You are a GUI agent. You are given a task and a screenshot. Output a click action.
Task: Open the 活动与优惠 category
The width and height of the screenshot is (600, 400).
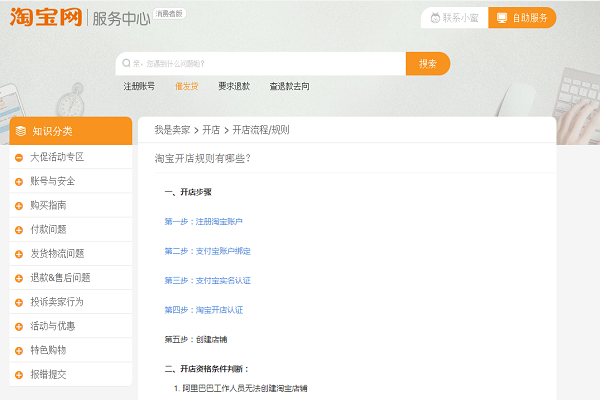tap(53, 326)
